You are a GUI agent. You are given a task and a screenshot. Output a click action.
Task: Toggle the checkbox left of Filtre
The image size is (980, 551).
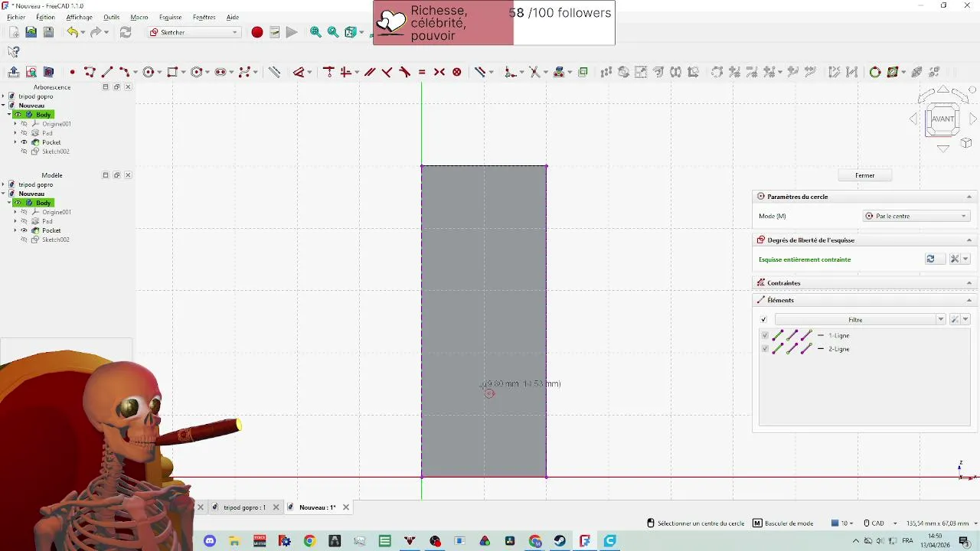pyautogui.click(x=763, y=320)
